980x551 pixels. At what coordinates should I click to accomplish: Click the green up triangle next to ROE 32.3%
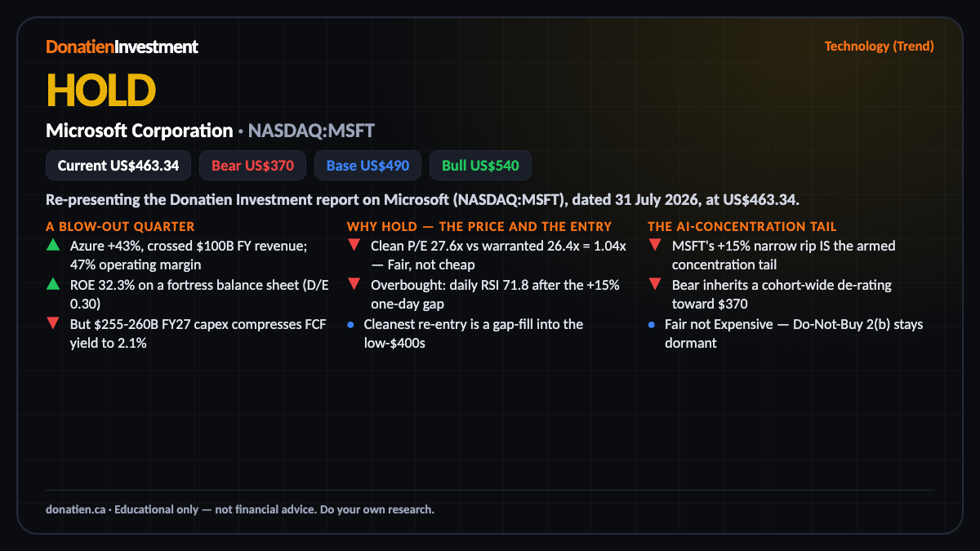pyautogui.click(x=53, y=284)
